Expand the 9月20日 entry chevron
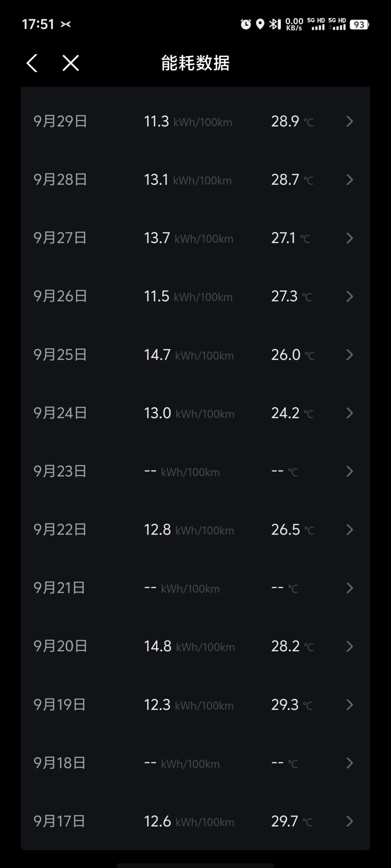391x868 pixels. 350,647
